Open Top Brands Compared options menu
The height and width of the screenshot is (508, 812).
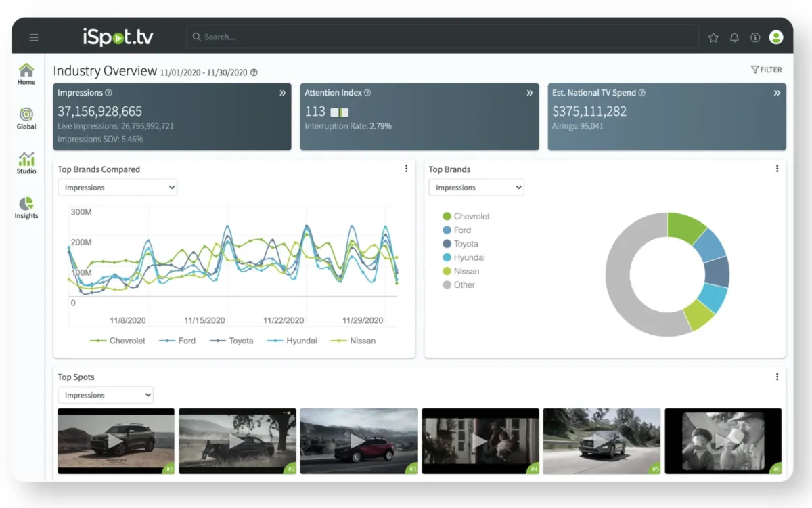406,168
